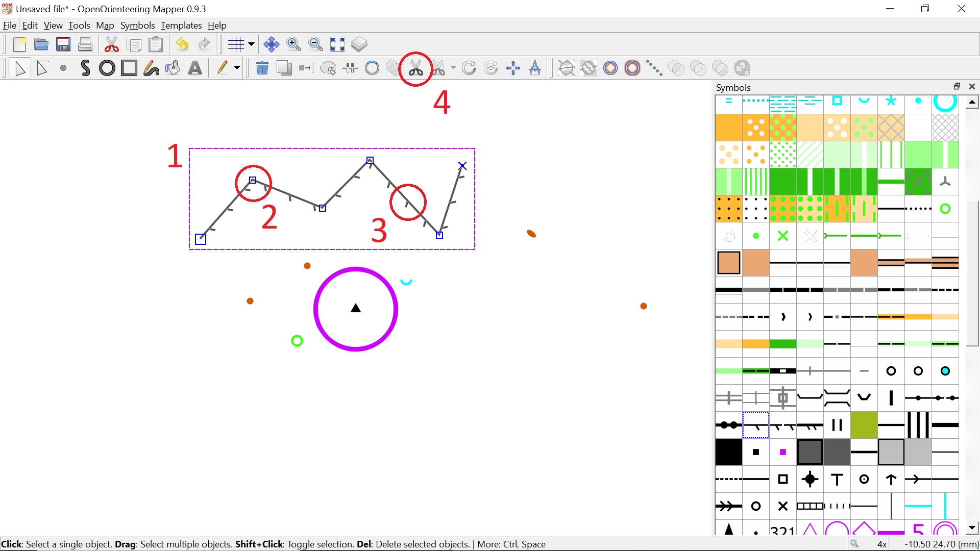The width and height of the screenshot is (980, 551).
Task: Choose the Draw rectangles tool
Action: 129,68
